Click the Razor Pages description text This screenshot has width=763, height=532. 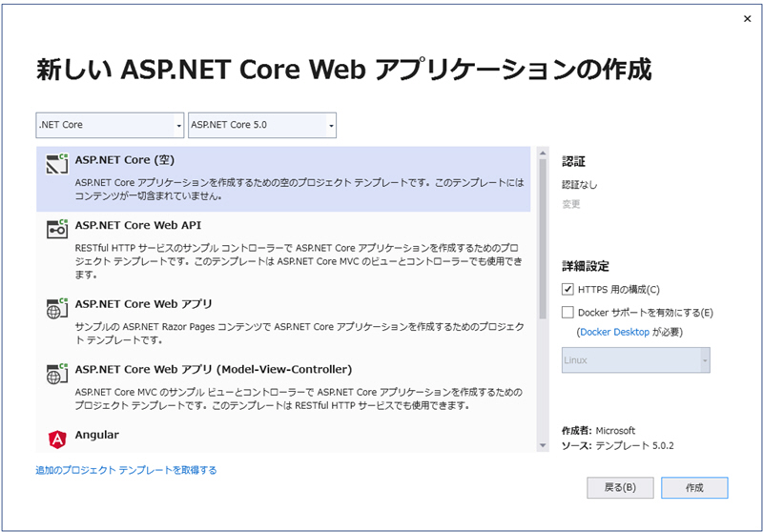(299, 333)
